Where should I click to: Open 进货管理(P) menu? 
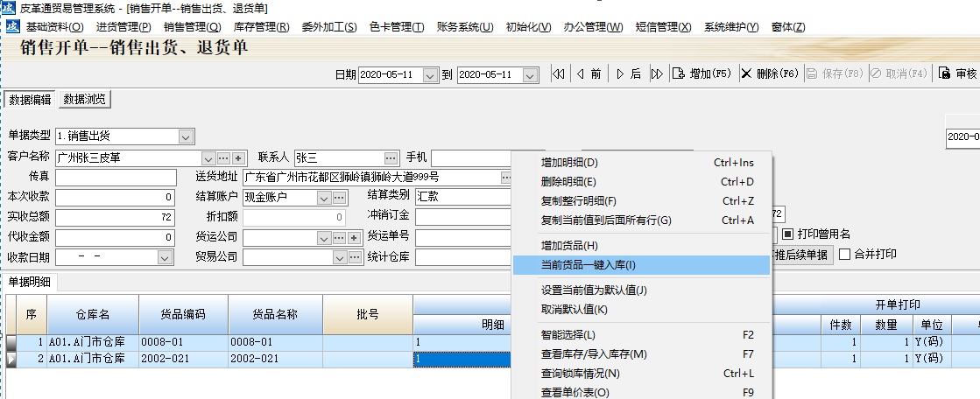(x=123, y=27)
